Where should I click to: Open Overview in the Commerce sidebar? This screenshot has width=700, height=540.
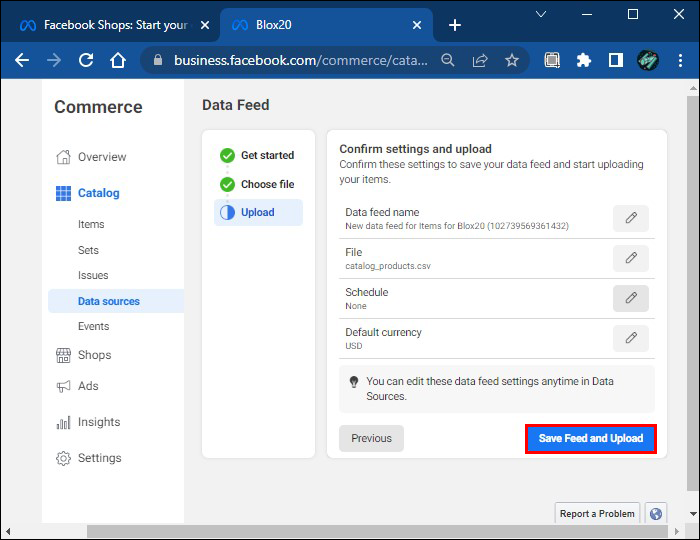coord(102,157)
